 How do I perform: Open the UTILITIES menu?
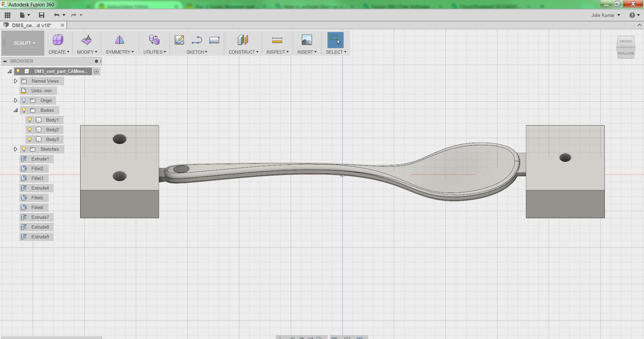(x=155, y=52)
